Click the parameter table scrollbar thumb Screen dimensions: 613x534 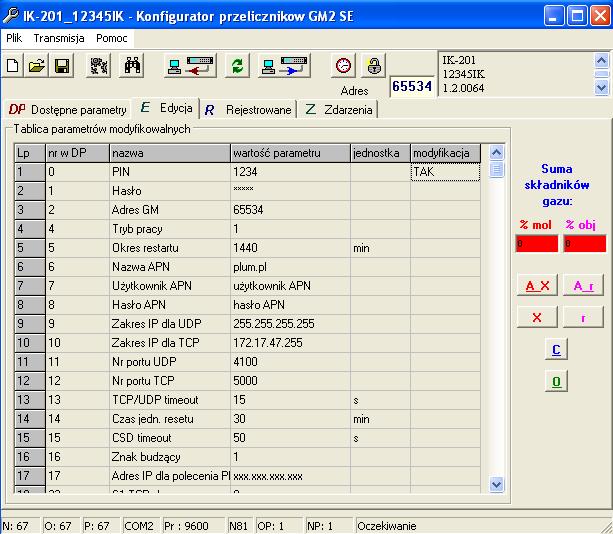coord(496,170)
